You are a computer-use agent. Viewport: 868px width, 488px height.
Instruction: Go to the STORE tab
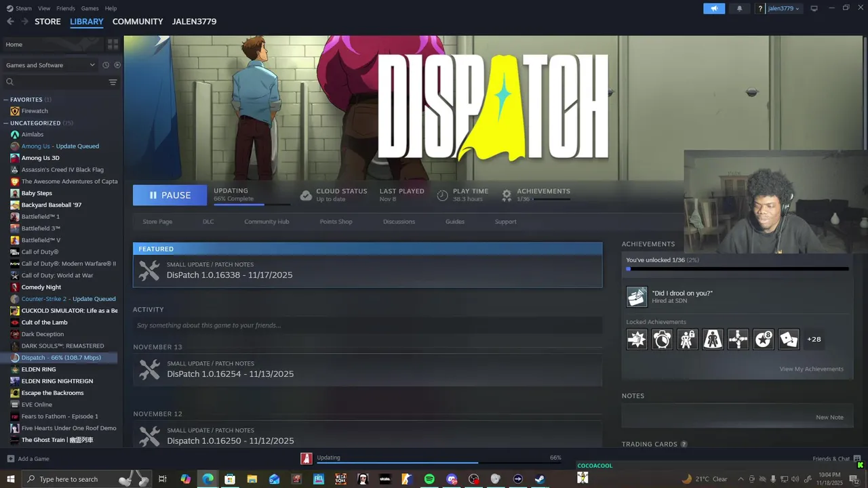tap(47, 22)
